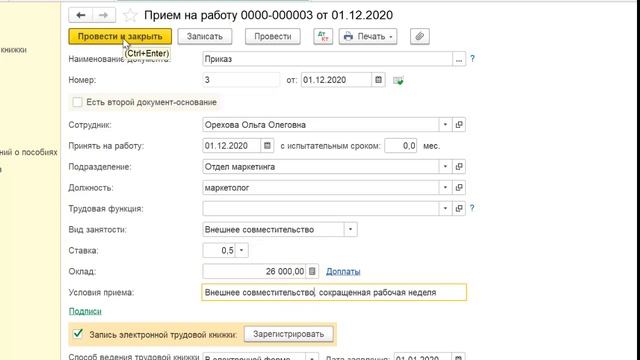Go forward using the right arrow button
Viewport: 640px width, 360px height.
104,15
